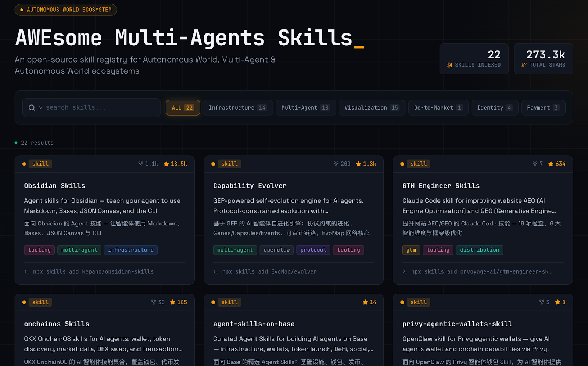Open the agent-skills-on-base card title
The height and width of the screenshot is (366, 588).
point(254,324)
